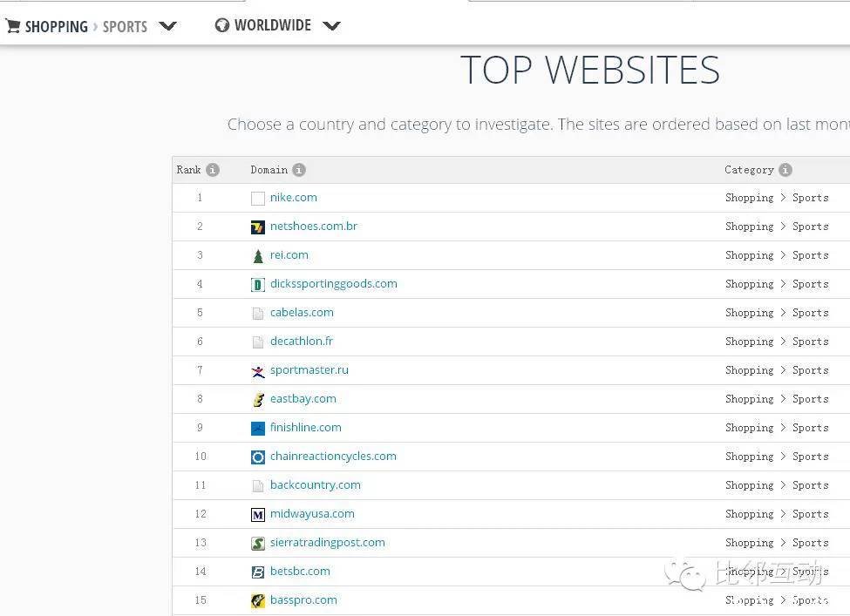Screen dimensions: 850x616
Task: Go to the basspro.com link
Action: 303,599
